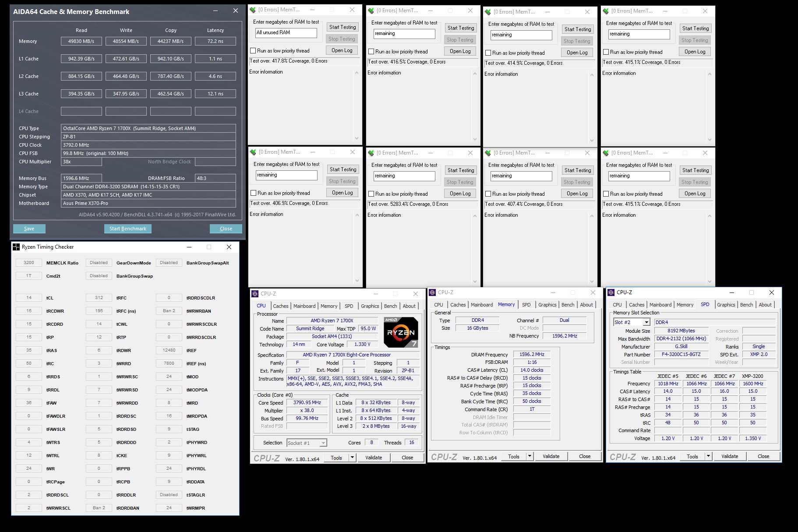Click Tools button in CPU-Z CPU window

[x=336, y=458]
